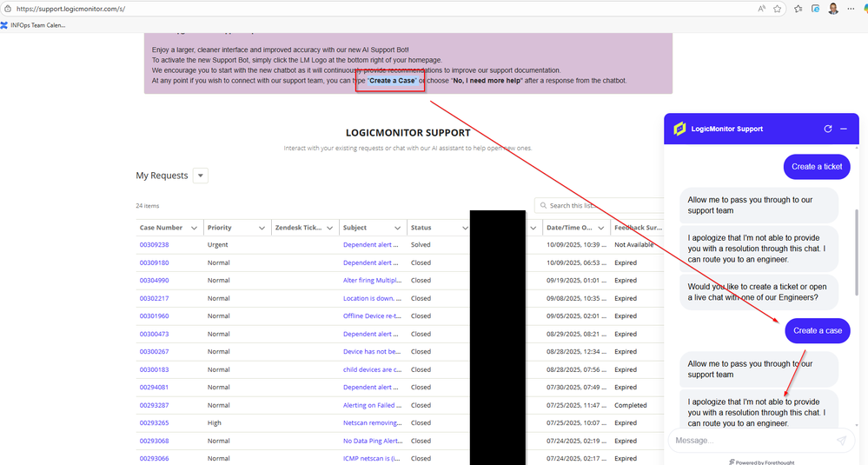Open case number 00309238

point(154,245)
